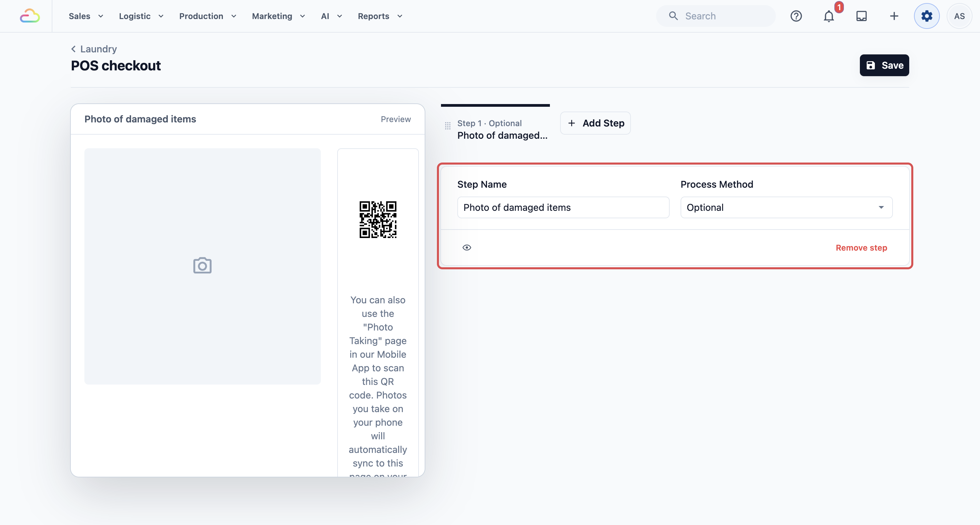The width and height of the screenshot is (980, 525).
Task: Open the Sales menu
Action: point(86,16)
